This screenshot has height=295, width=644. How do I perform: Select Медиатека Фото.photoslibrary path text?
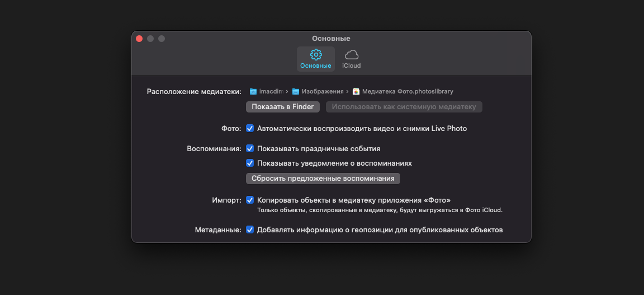click(408, 91)
